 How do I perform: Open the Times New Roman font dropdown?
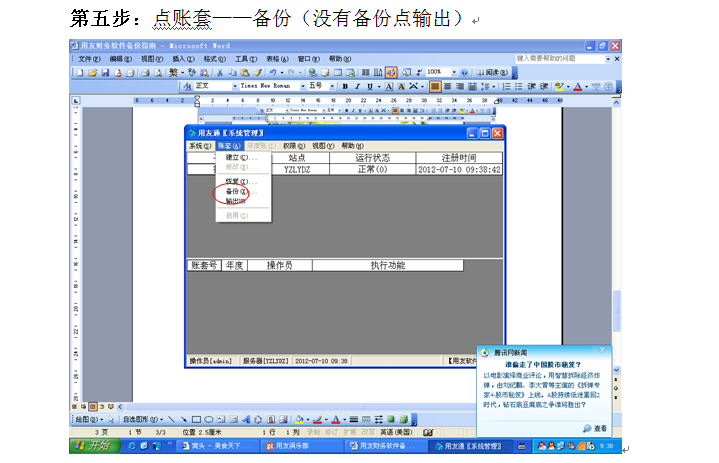click(x=303, y=86)
